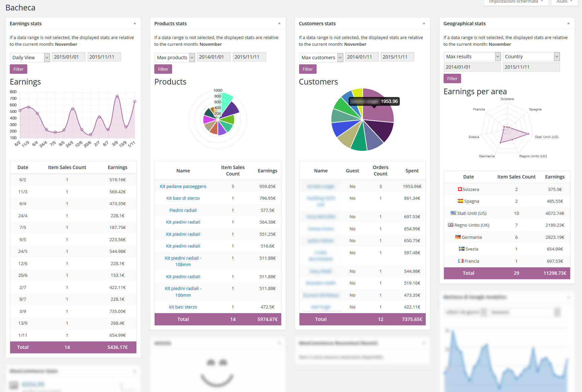Click the Germania flag icon
The width and height of the screenshot is (582, 392).
(458, 237)
